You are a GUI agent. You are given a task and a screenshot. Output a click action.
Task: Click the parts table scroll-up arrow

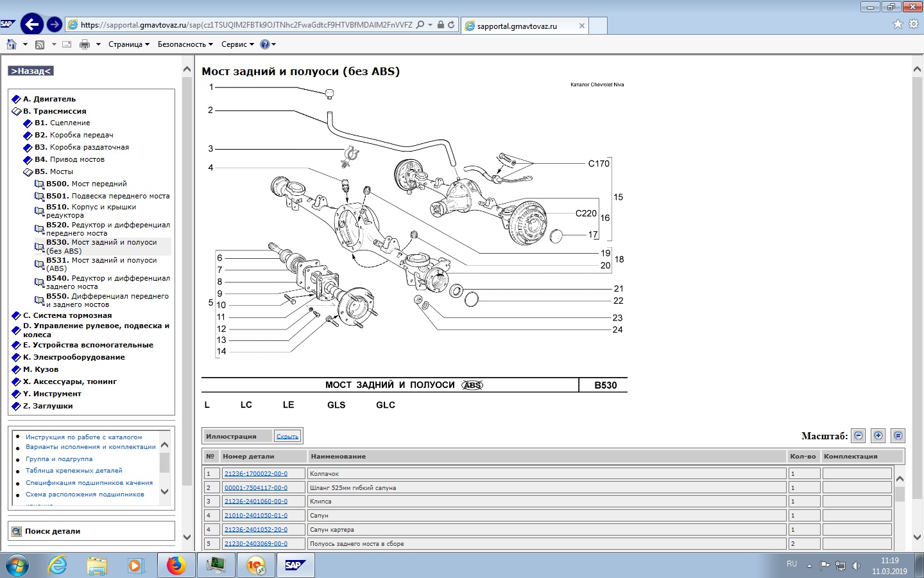click(x=900, y=479)
